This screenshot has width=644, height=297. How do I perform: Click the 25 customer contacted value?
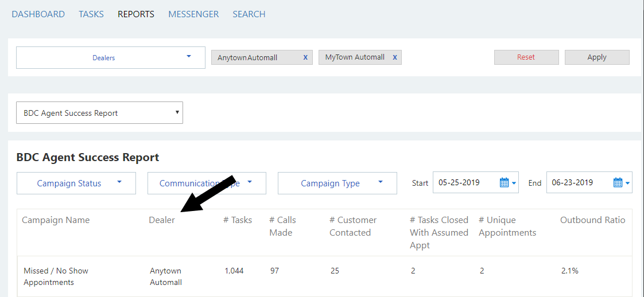coord(335,271)
